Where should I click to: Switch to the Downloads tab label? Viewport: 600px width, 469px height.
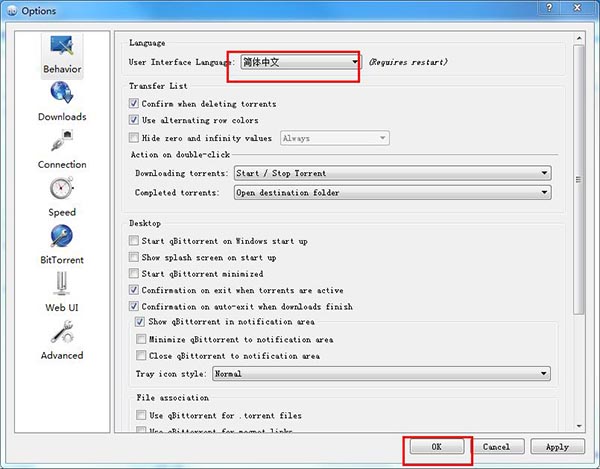[x=62, y=117]
